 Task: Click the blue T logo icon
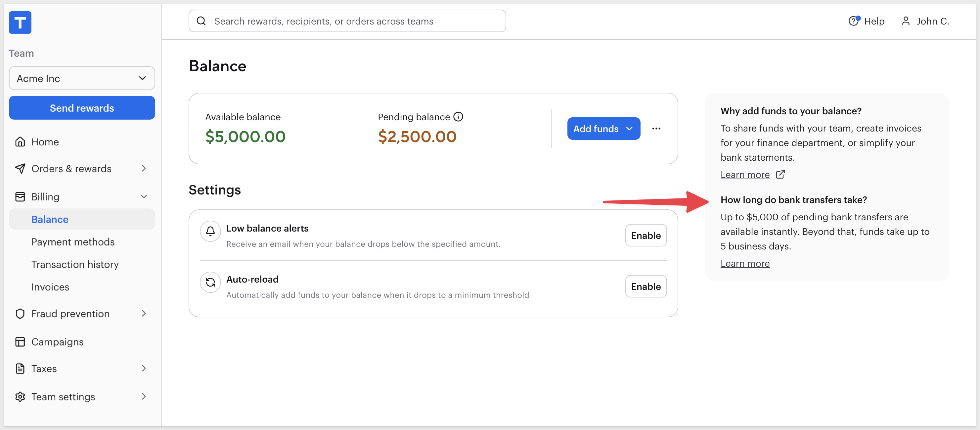tap(20, 23)
